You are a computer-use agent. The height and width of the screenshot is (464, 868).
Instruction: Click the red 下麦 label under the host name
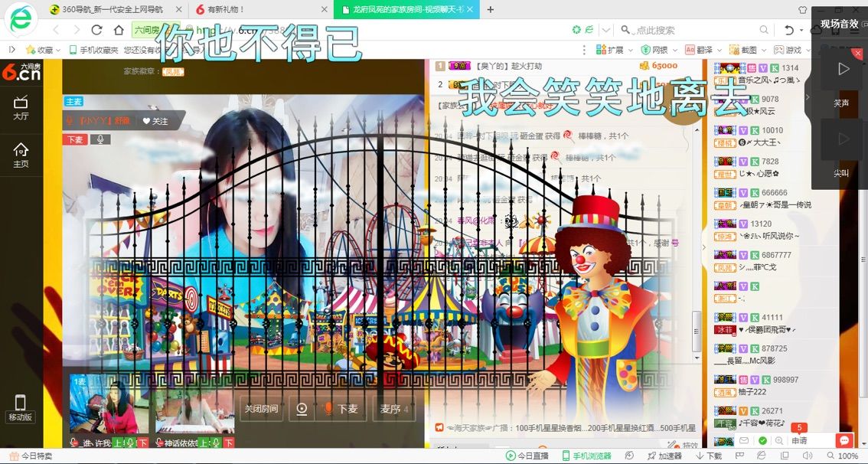pos(75,139)
